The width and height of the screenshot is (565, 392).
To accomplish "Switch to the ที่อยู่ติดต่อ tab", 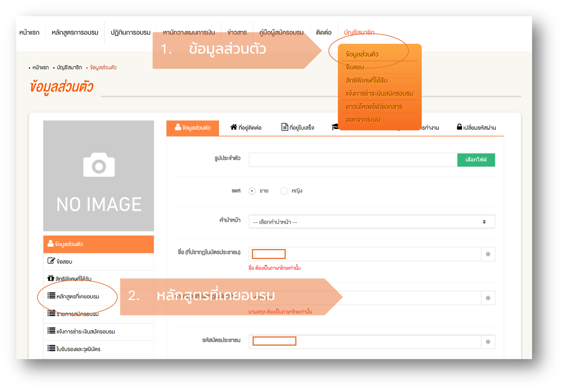I will click(x=246, y=127).
